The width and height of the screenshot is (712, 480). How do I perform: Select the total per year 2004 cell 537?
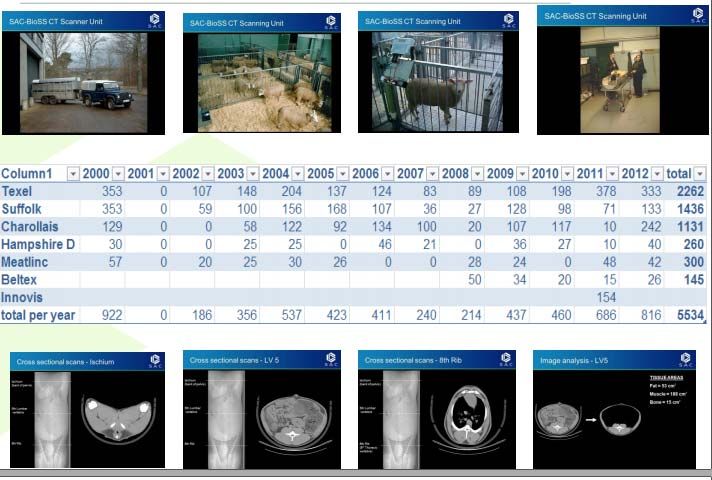(x=292, y=315)
